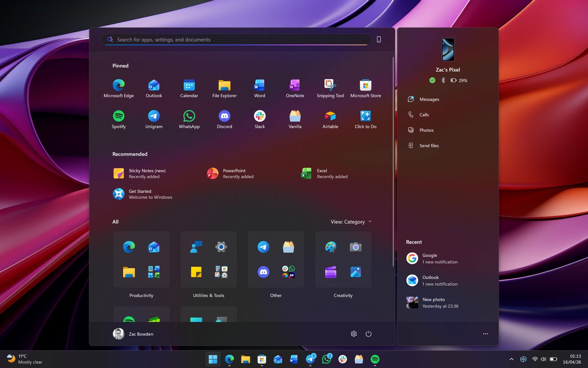The height and width of the screenshot is (368, 588).
Task: Click the Start menu scrollbar
Action: coord(393,162)
